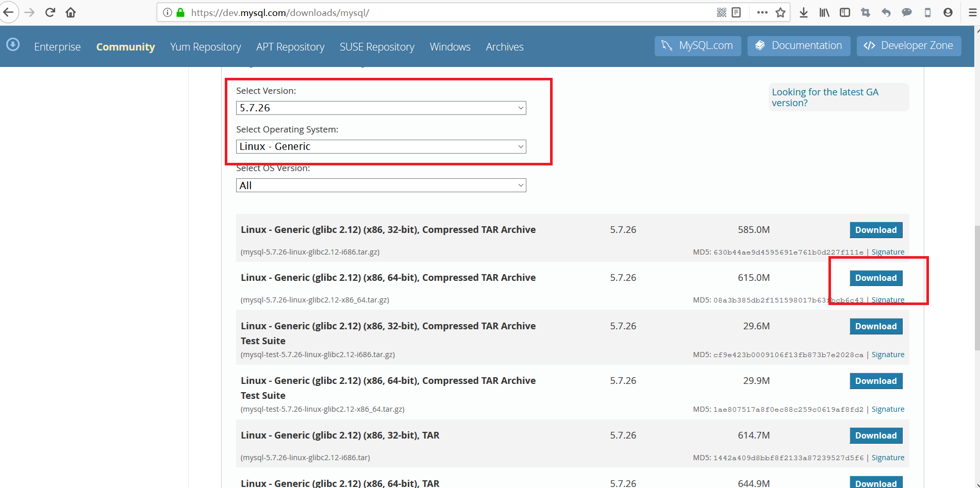The height and width of the screenshot is (488, 980).
Task: Open the Linux - Generic operating system dropdown
Action: tap(381, 146)
